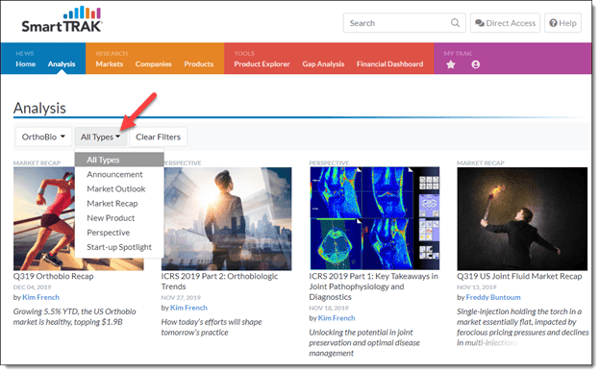
Task: Select the Analysis nav item
Action: click(61, 64)
